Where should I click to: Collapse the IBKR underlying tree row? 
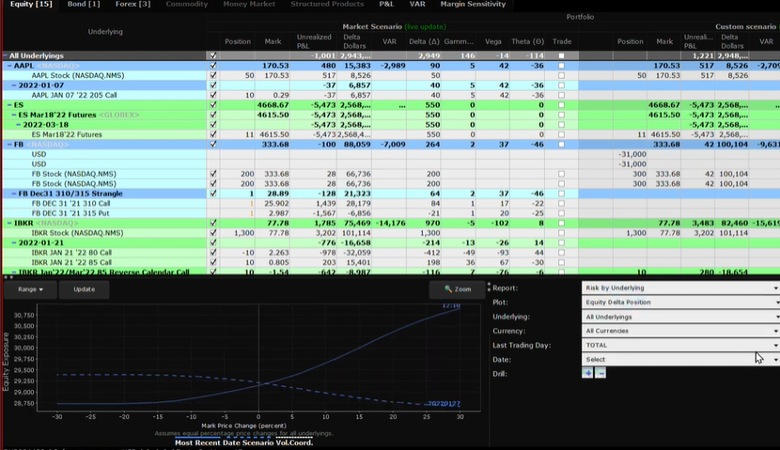pos(9,222)
